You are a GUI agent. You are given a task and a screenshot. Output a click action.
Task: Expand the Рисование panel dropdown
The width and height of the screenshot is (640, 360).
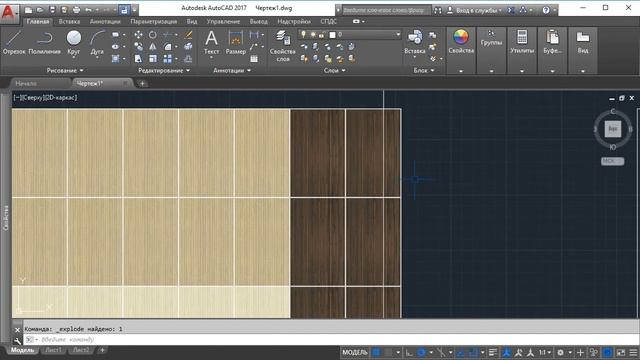coord(65,70)
